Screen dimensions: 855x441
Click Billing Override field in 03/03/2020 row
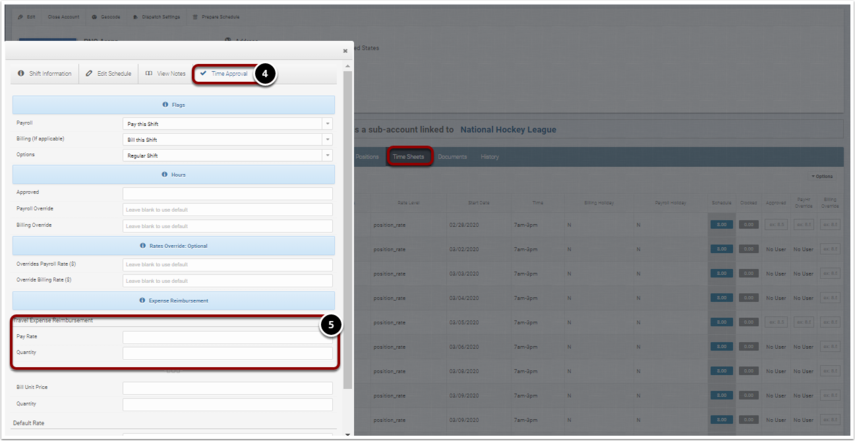[830, 274]
